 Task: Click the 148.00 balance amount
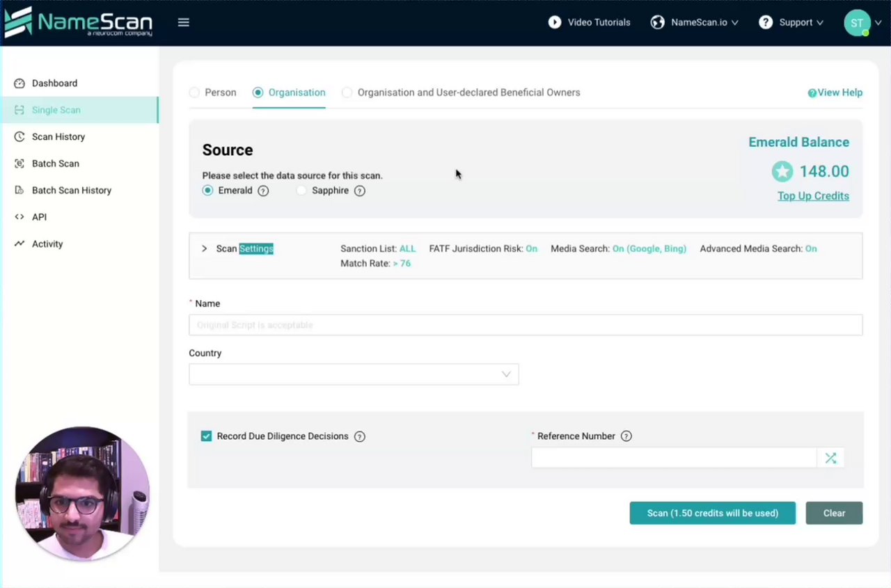point(824,171)
